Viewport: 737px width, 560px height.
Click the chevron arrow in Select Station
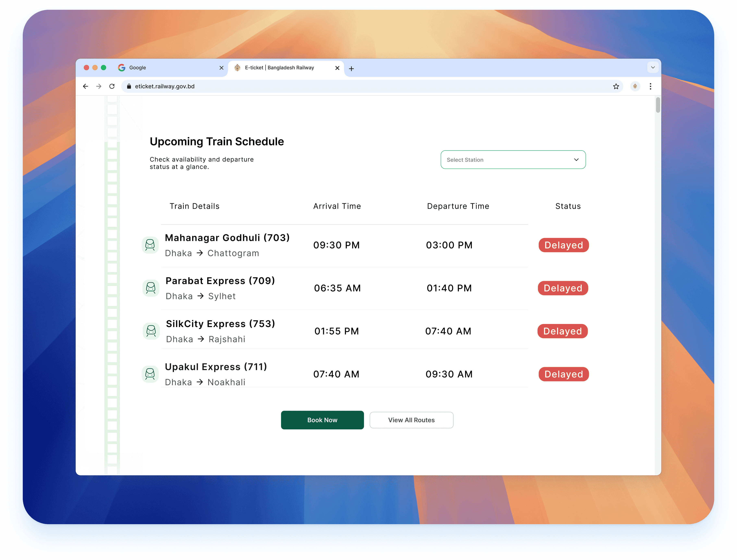click(x=576, y=160)
